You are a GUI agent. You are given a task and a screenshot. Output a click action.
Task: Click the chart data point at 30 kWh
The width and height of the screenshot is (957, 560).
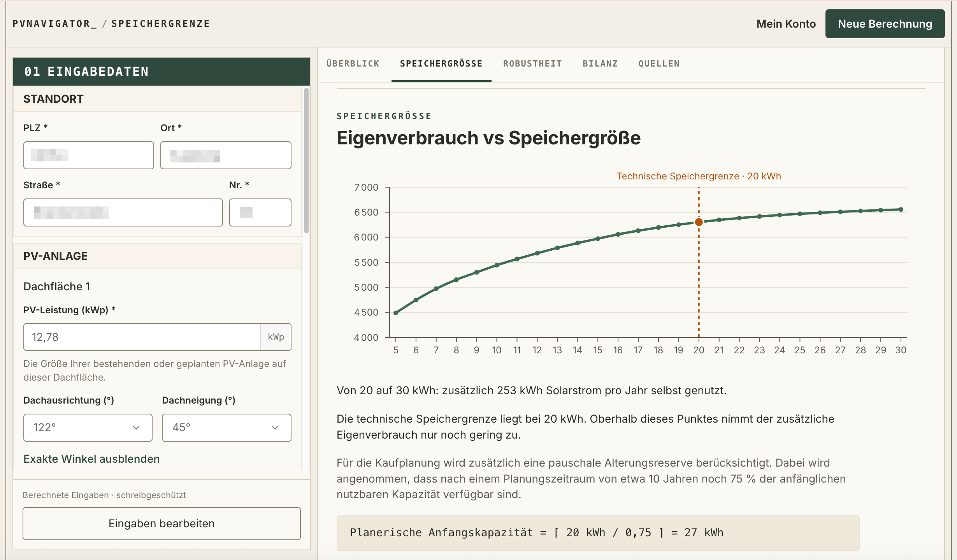tap(901, 209)
